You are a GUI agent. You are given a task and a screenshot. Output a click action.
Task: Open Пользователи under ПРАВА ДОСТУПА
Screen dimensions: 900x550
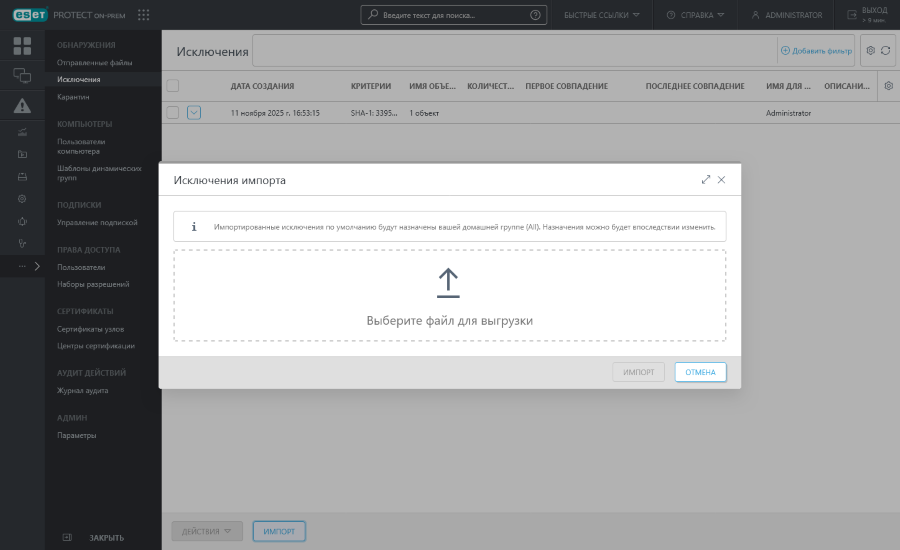click(x=81, y=267)
